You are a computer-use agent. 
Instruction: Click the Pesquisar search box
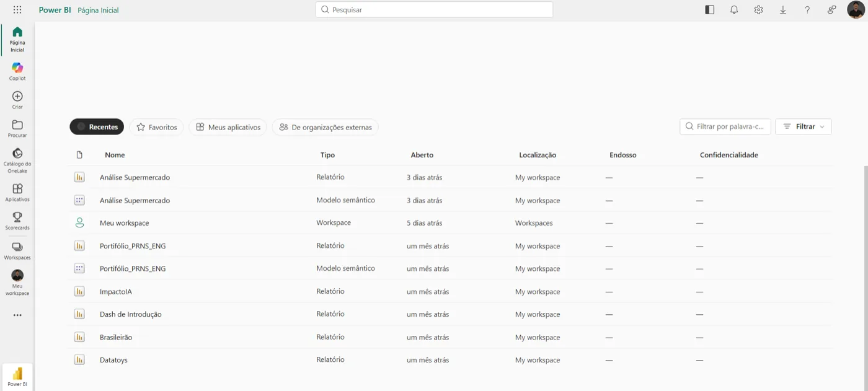coord(434,10)
